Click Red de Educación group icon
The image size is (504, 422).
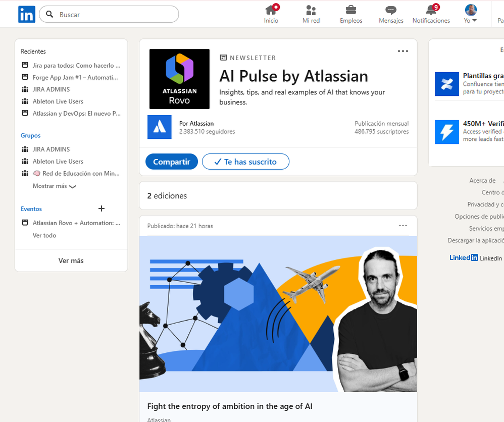pyautogui.click(x=25, y=173)
